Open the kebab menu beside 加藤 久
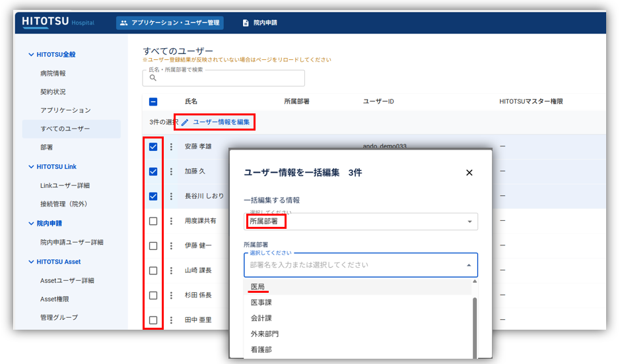The width and height of the screenshot is (620, 364). click(x=172, y=171)
